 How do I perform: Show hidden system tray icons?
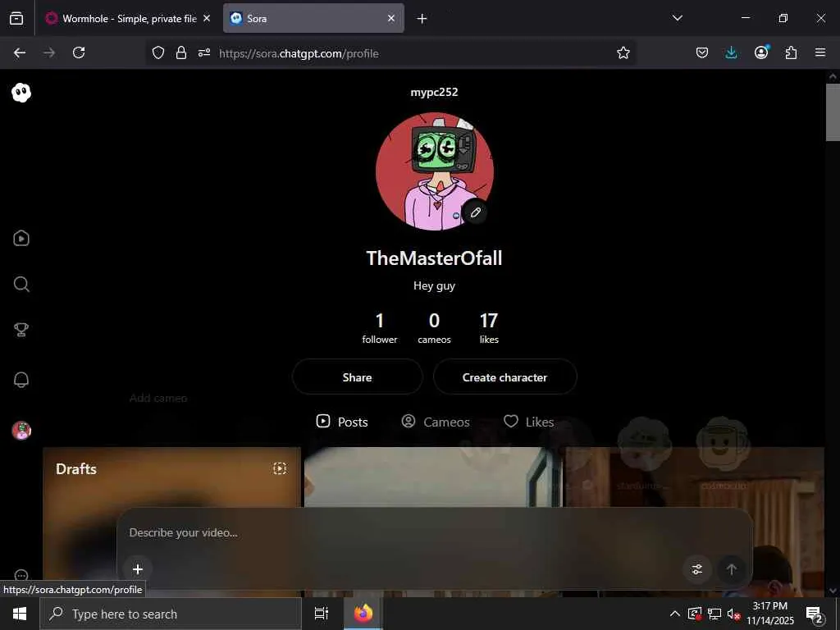[x=675, y=614]
